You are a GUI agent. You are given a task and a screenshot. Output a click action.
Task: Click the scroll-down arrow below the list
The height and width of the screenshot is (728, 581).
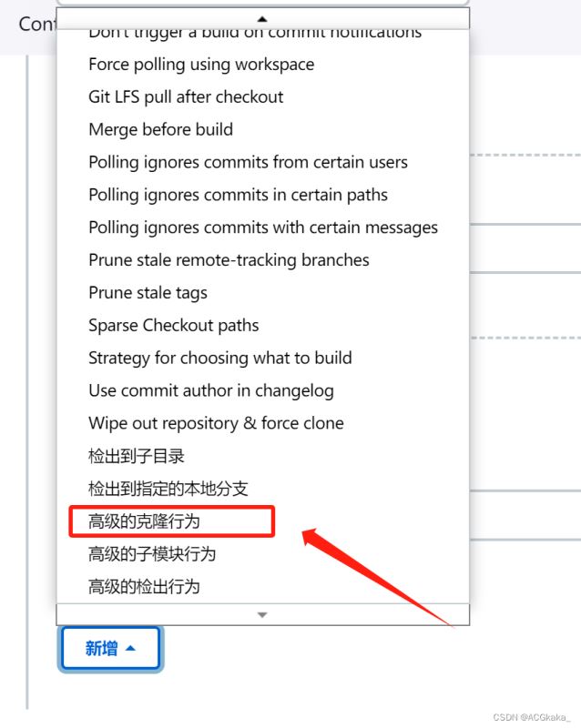click(x=262, y=615)
